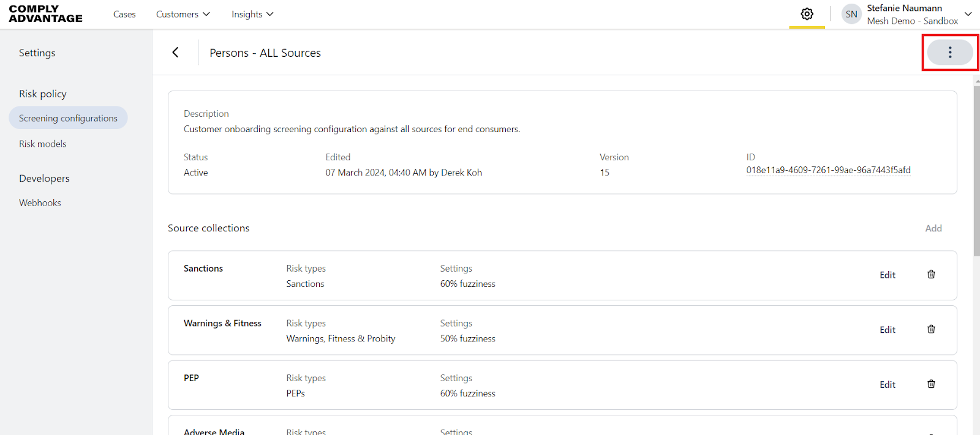Go to Webhooks settings page
Screen dimensions: 980x435
[40, 203]
